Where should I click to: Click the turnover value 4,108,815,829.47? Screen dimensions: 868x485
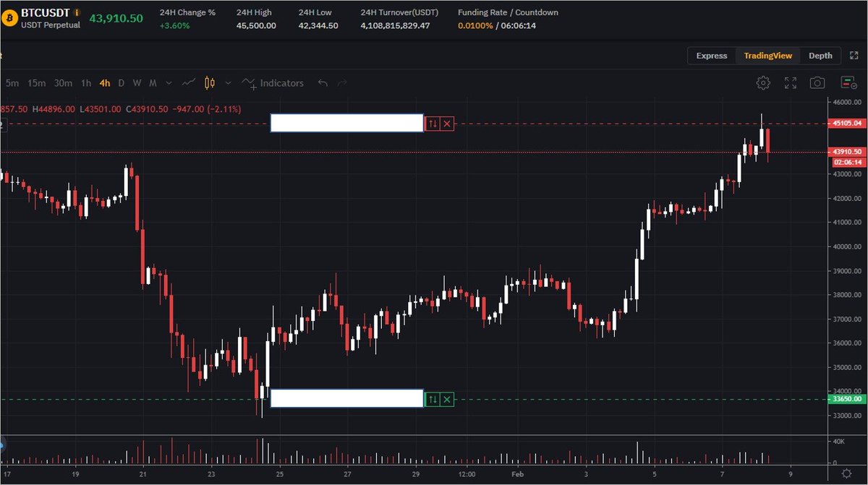click(395, 25)
